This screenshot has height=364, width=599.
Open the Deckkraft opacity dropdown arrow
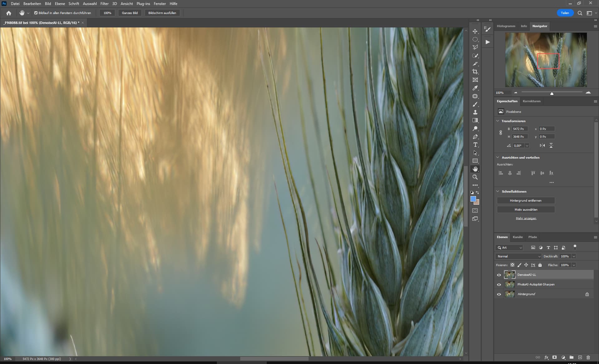573,256
